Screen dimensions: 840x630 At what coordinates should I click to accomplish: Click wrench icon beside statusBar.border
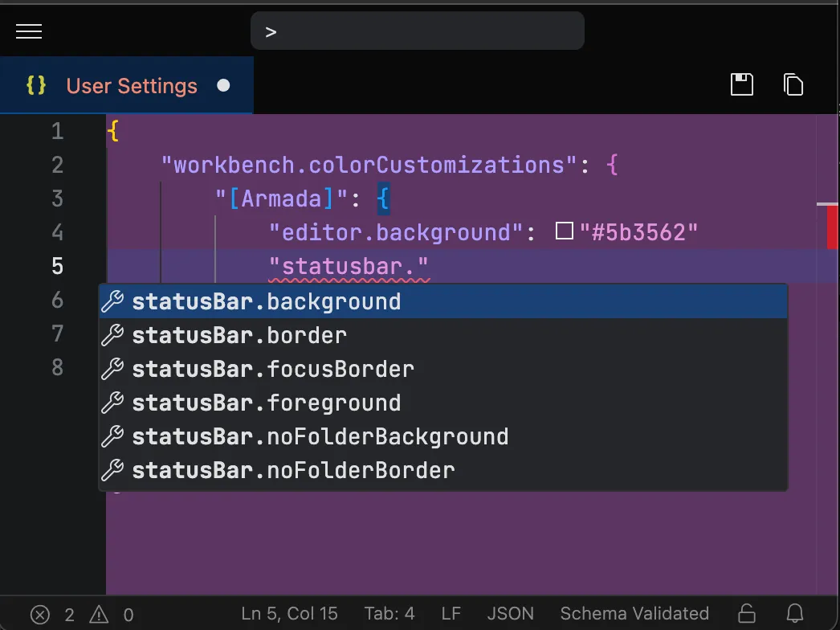tap(112, 336)
